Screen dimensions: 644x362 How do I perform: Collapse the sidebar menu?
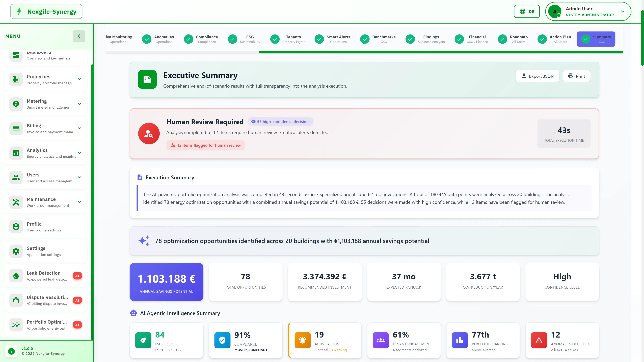tap(79, 36)
